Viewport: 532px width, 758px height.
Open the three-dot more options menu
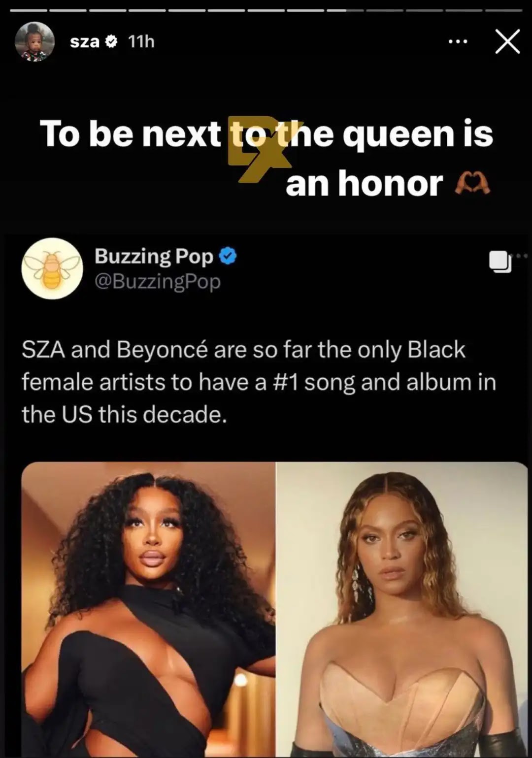pos(458,42)
